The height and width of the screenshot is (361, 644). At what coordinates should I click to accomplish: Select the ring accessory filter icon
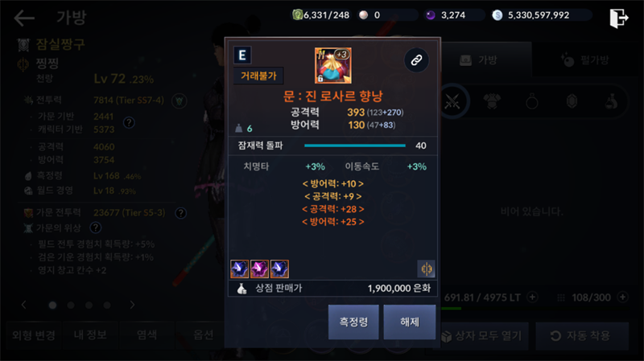[x=532, y=101]
